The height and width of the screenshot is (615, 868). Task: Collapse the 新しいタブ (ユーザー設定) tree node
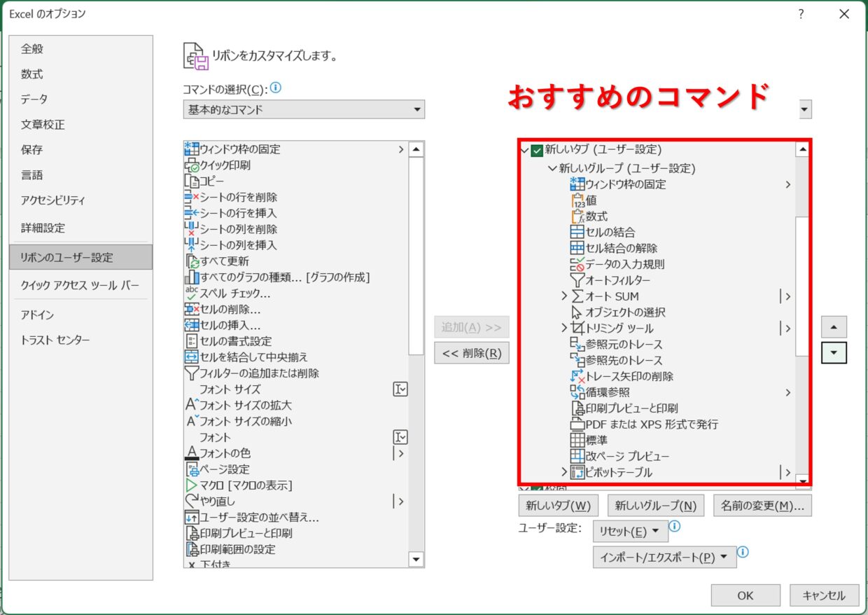click(524, 150)
